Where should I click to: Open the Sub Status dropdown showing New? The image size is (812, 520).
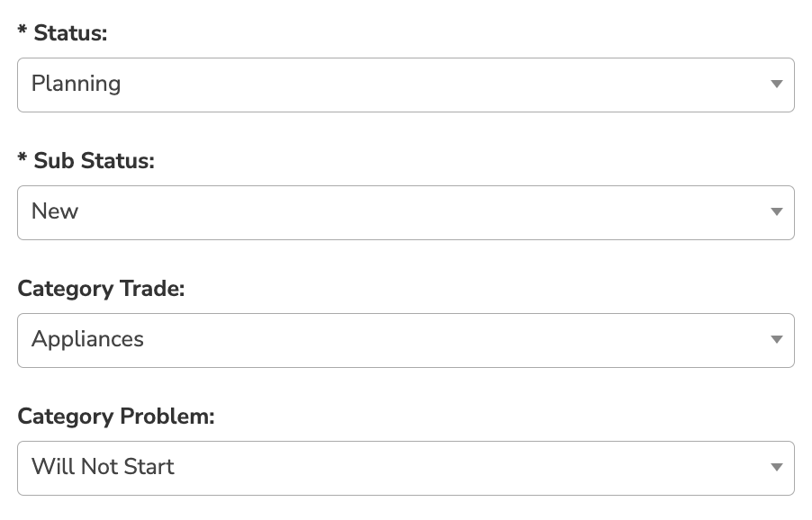(x=405, y=212)
